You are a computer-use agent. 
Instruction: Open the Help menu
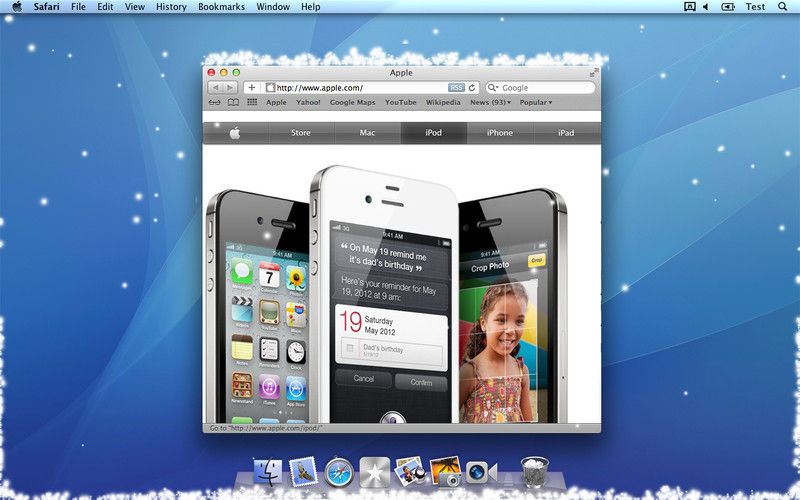click(311, 7)
